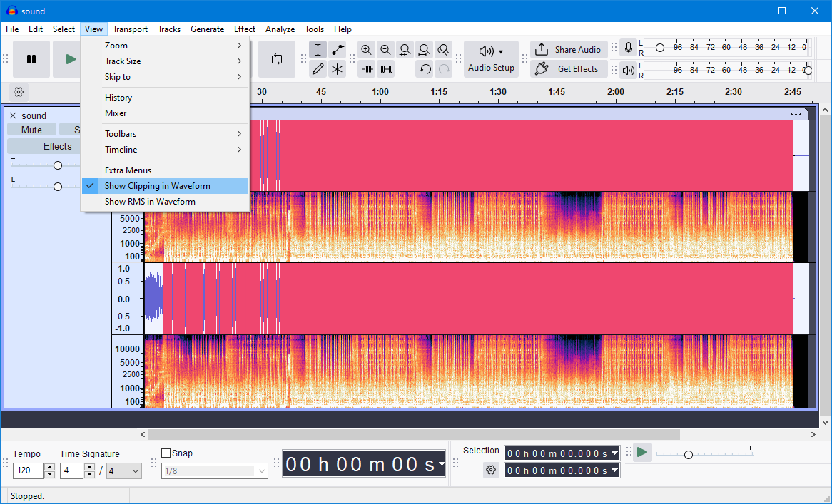
Task: Enable Show RMS in Waveform
Action: (150, 202)
